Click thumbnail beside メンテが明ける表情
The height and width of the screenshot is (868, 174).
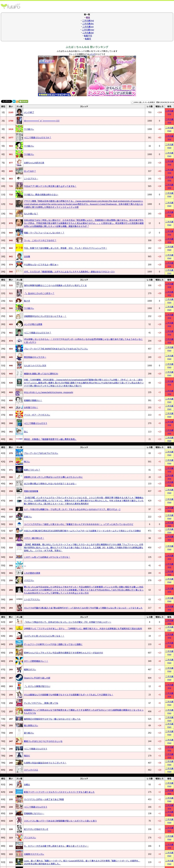coord(19,324)
